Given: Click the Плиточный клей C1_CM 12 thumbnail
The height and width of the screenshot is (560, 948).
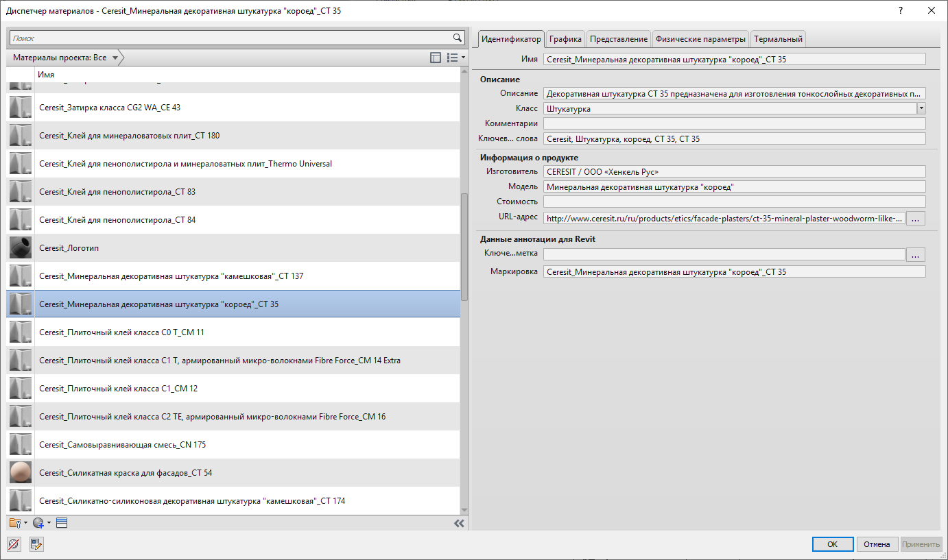Looking at the screenshot, I should point(21,388).
